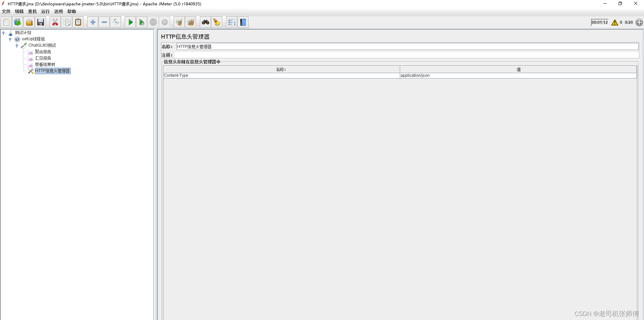Select the Content-Type table cell
This screenshot has width=644, height=320.
click(x=281, y=75)
